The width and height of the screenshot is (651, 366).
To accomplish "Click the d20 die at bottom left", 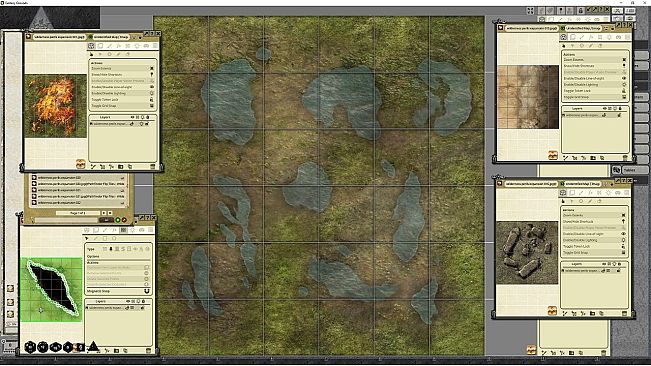I will coord(29,347).
